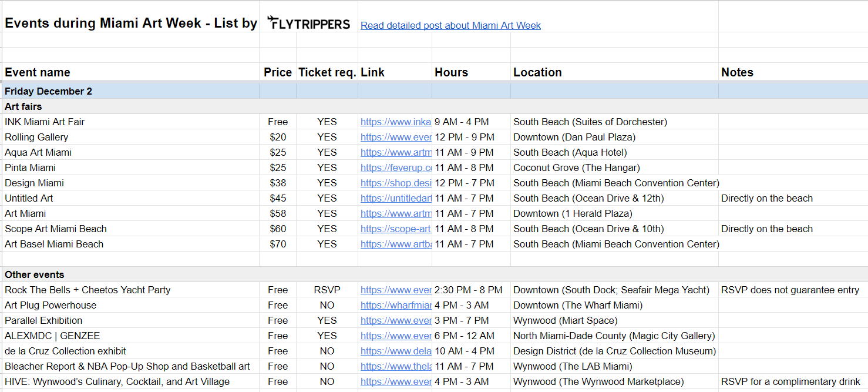Select the 'Art fairs' section cell
Viewport: 868px width, 392px height.
click(x=131, y=106)
